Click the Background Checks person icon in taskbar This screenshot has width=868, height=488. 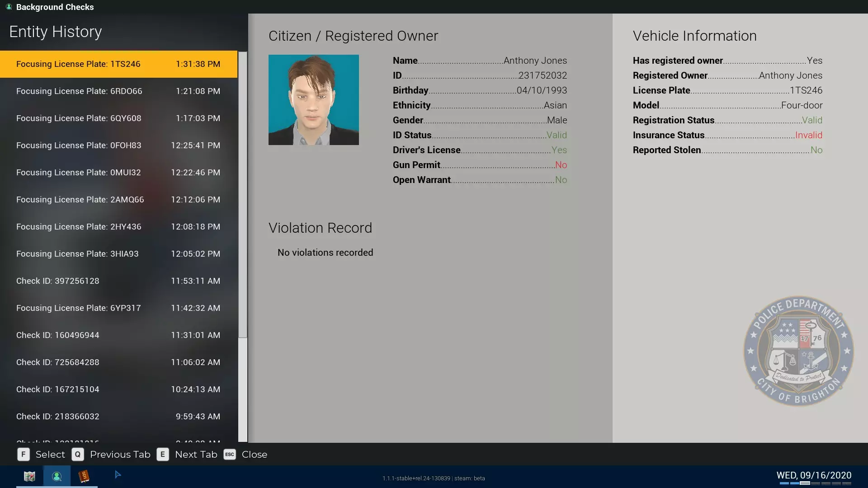coord(57,476)
